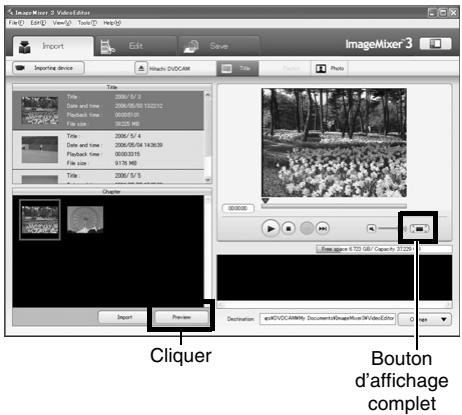Play the preview video
The image size is (462, 415).
[271, 229]
